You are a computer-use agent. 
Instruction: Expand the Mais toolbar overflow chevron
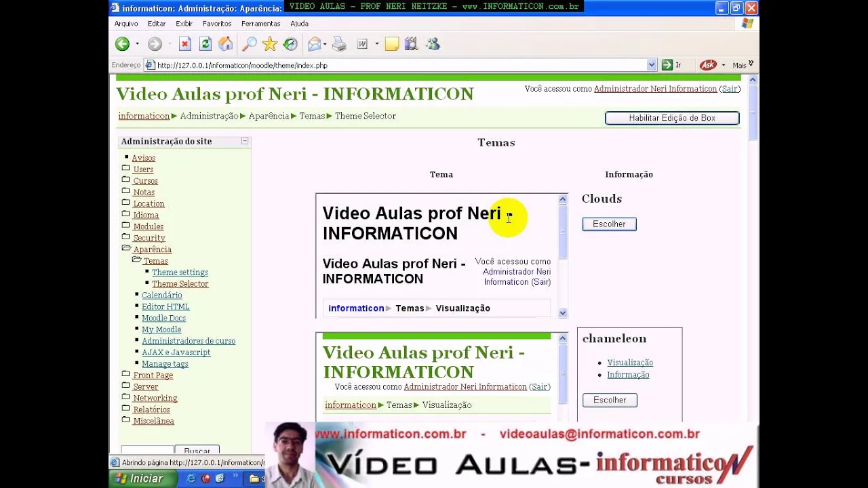pyautogui.click(x=751, y=64)
